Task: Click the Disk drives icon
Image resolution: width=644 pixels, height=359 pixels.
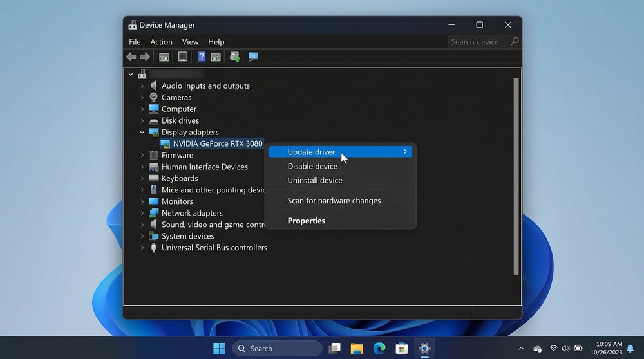Action: 154,120
